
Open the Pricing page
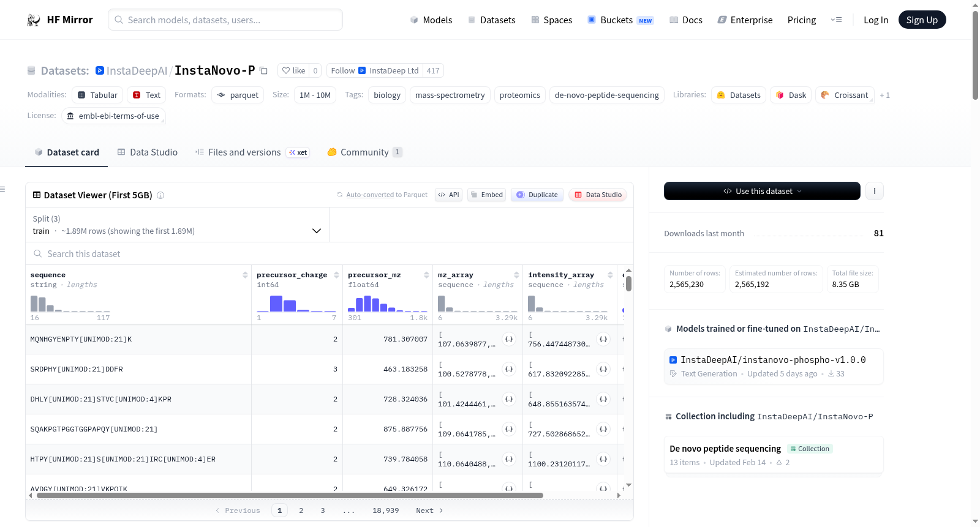coord(802,20)
